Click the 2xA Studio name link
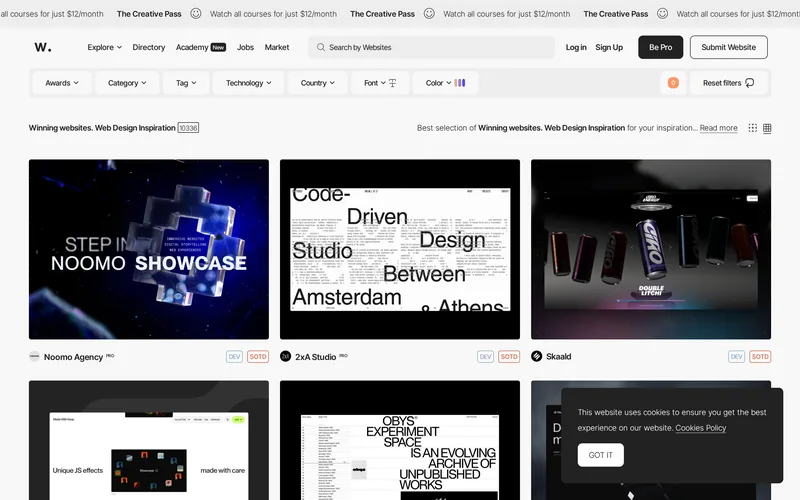The image size is (800, 500). (x=315, y=357)
